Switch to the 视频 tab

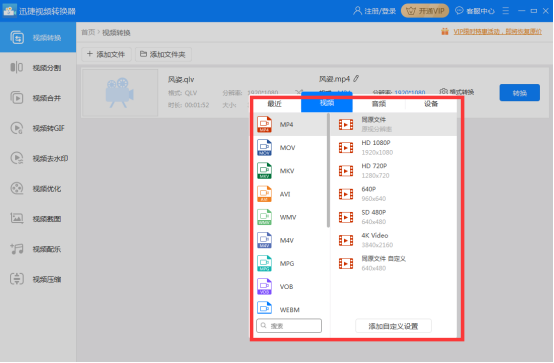pos(326,103)
